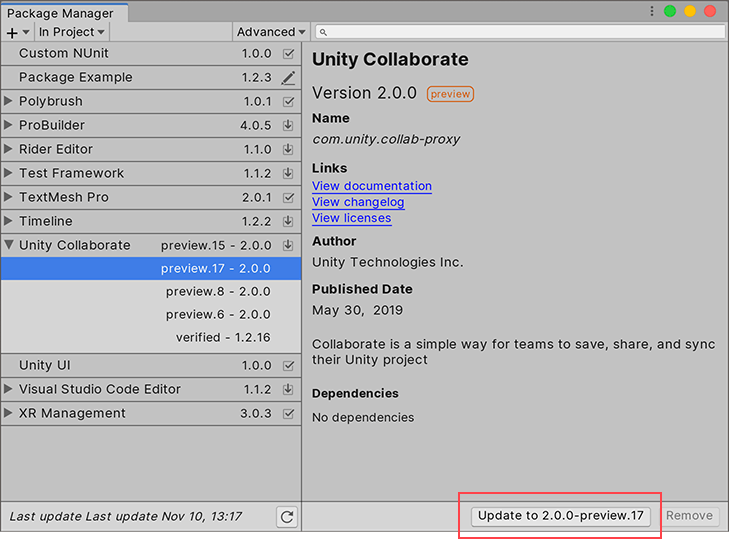Click the add package plus icon
729x550 pixels.
pyautogui.click(x=13, y=33)
